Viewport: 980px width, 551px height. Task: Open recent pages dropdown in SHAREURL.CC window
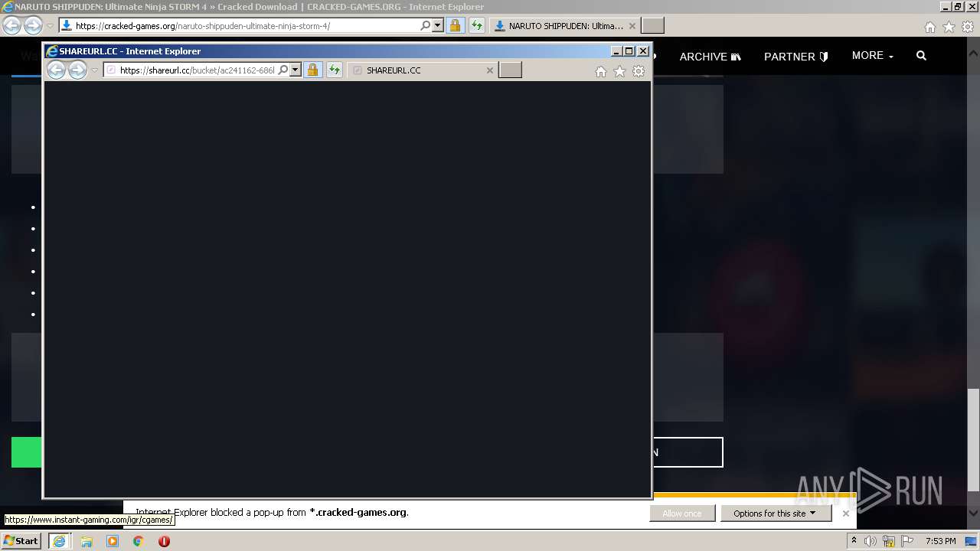pyautogui.click(x=95, y=70)
